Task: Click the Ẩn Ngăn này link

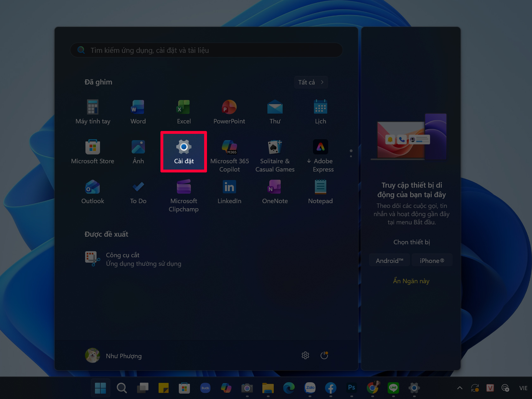Action: (411, 281)
